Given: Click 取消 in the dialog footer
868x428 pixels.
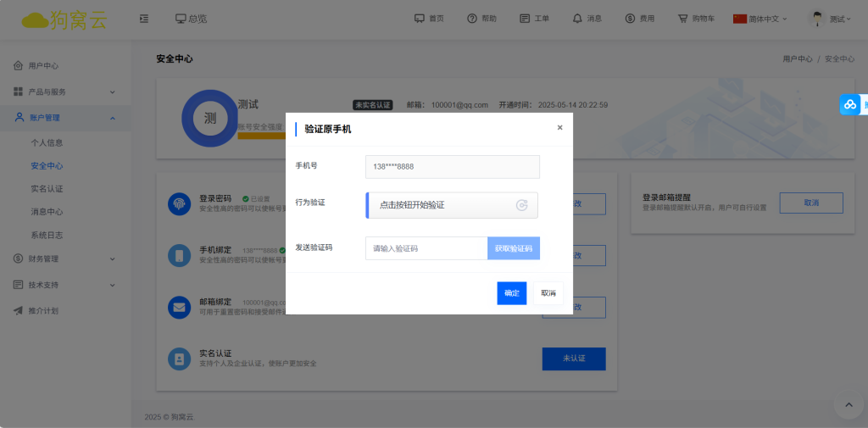Looking at the screenshot, I should pos(548,293).
